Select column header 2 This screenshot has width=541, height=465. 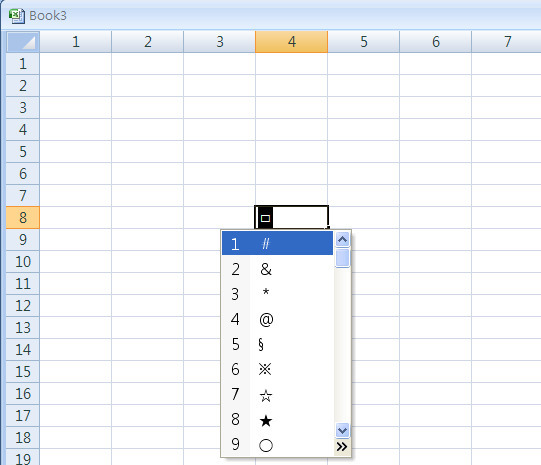[x=148, y=42]
